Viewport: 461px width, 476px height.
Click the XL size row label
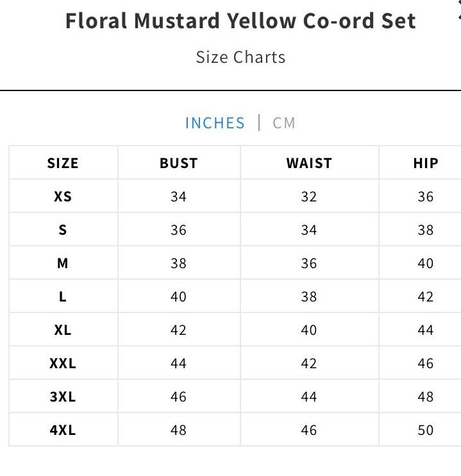point(63,330)
